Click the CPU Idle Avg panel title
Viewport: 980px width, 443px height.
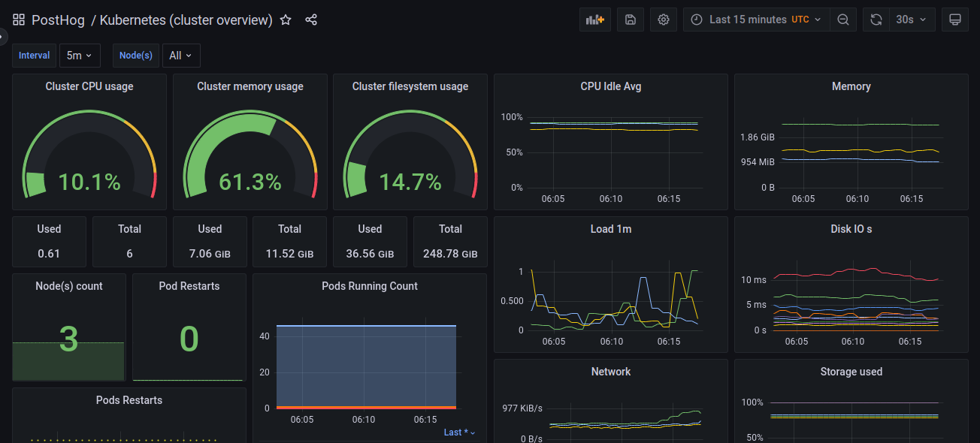(610, 86)
